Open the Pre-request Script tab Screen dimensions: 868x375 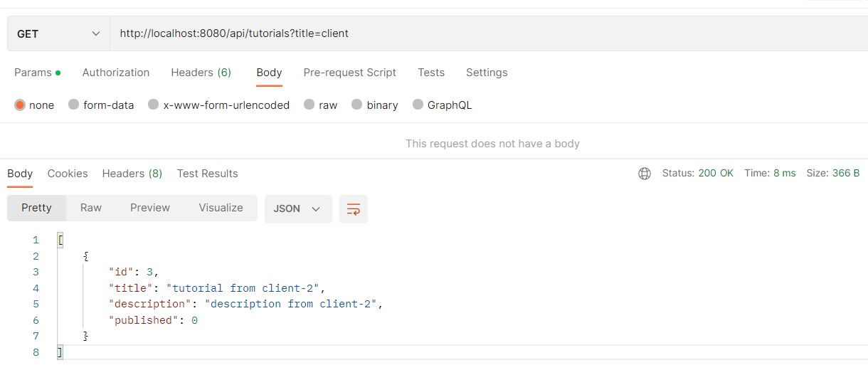(x=350, y=73)
